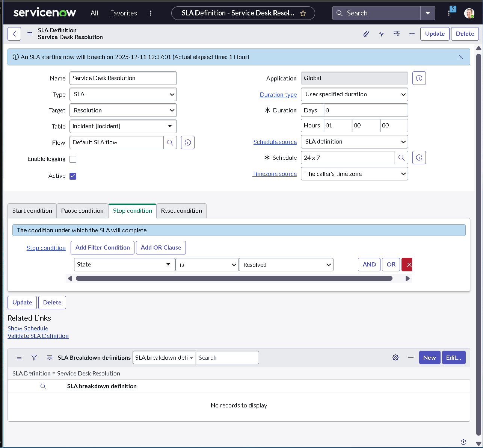Attach a file using the paperclip icon
Screen dimensions: 483x448
366,34
